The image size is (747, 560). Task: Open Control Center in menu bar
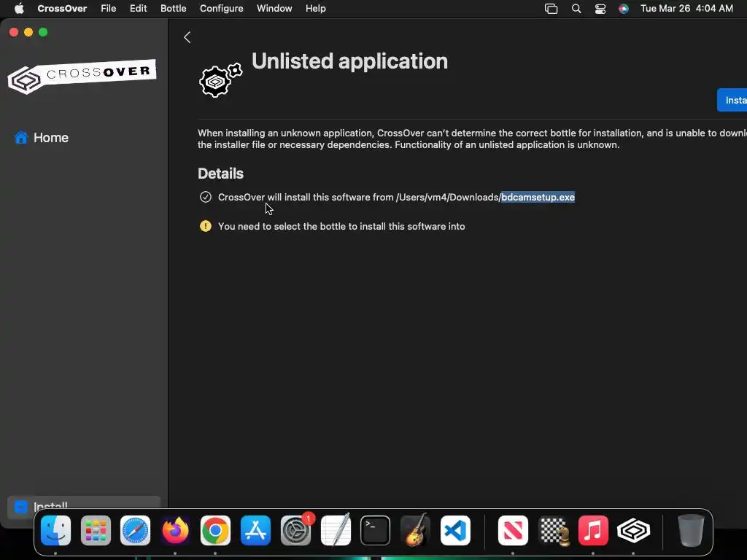(600, 9)
